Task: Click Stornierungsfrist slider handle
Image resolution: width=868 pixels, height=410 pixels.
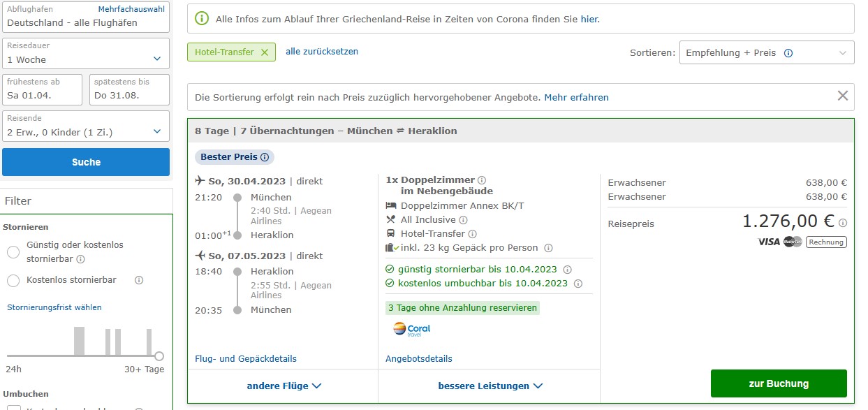Action: click(159, 356)
